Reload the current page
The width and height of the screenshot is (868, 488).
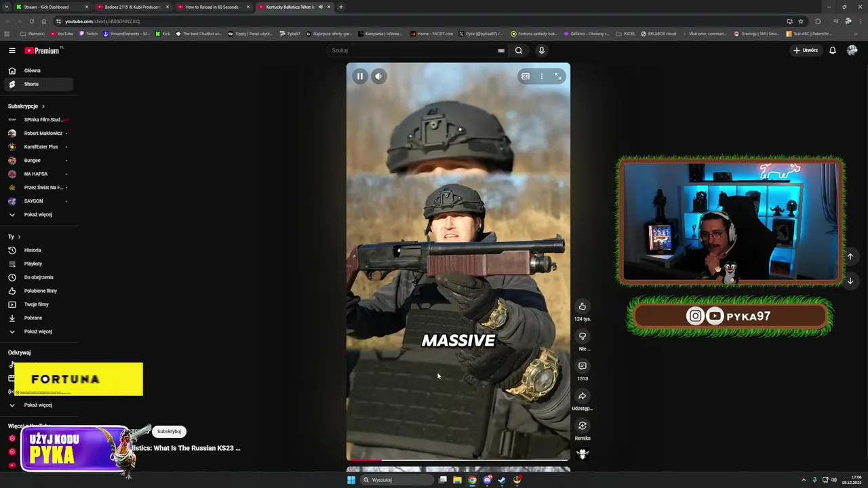[x=31, y=21]
